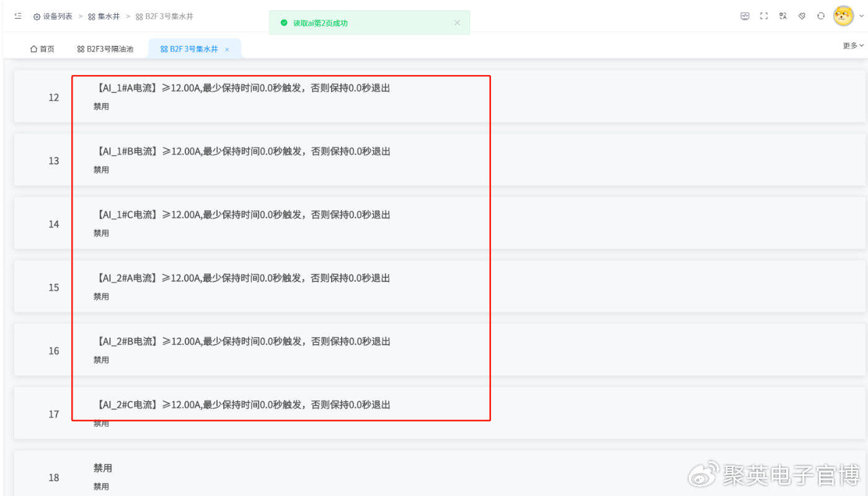This screenshot has height=496, width=868.
Task: Click 禁用 status in row 12
Action: (101, 107)
